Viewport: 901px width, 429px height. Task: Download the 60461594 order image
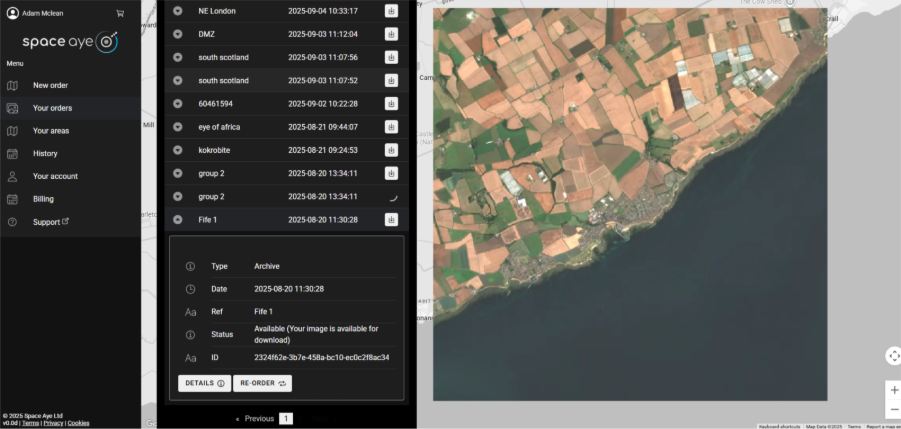pyautogui.click(x=391, y=103)
